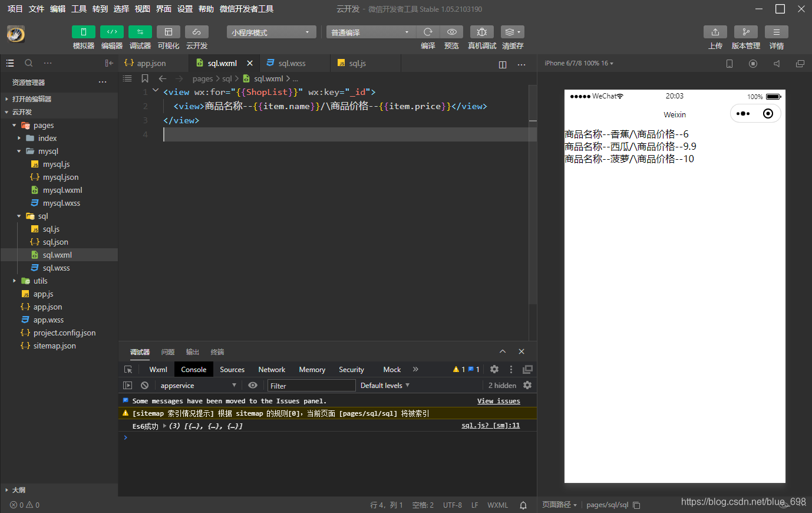Image resolution: width=812 pixels, height=513 pixels.
Task: Open the project details icon
Action: [x=777, y=32]
